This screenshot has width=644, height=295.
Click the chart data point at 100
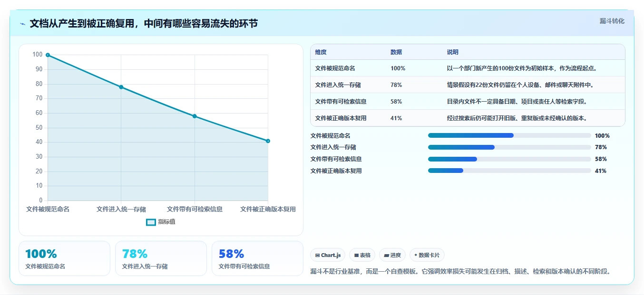tap(48, 55)
